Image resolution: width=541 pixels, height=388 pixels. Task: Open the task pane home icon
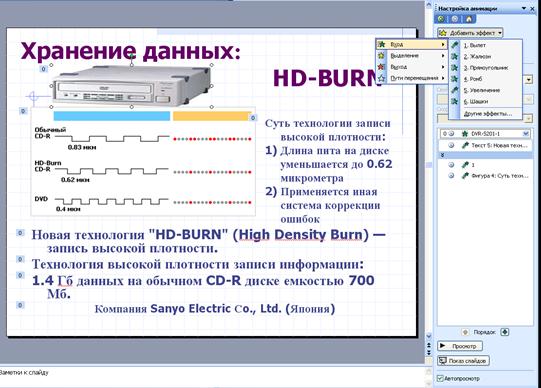tap(469, 19)
